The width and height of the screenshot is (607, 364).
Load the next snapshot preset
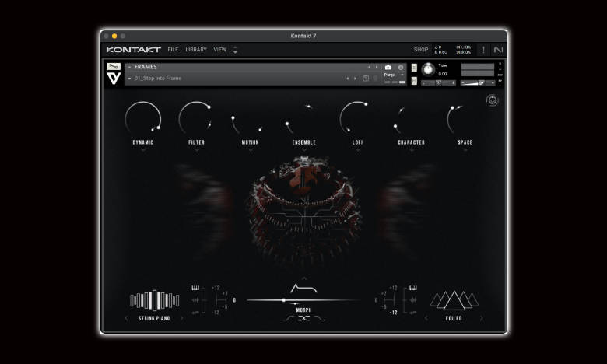click(355, 78)
